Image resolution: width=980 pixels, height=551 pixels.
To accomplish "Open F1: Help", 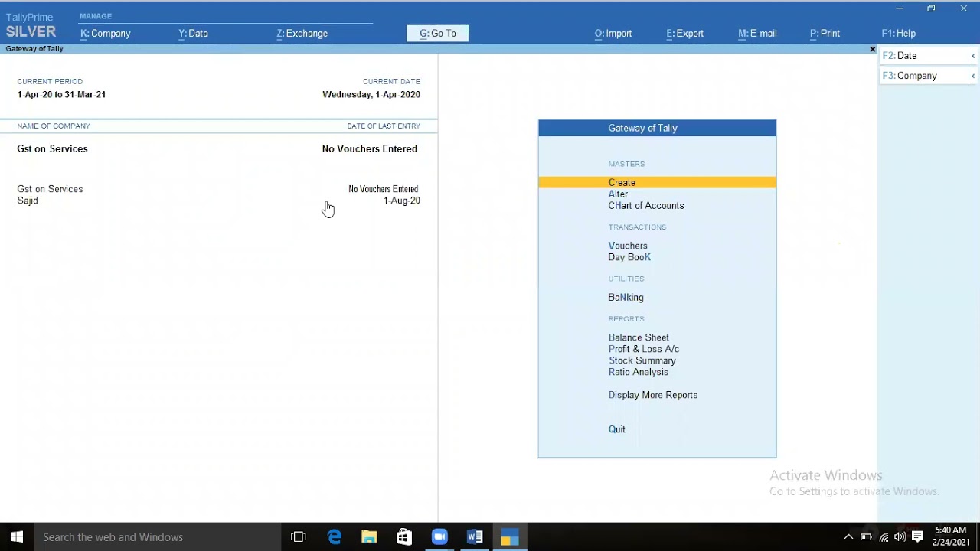I will 899,34.
